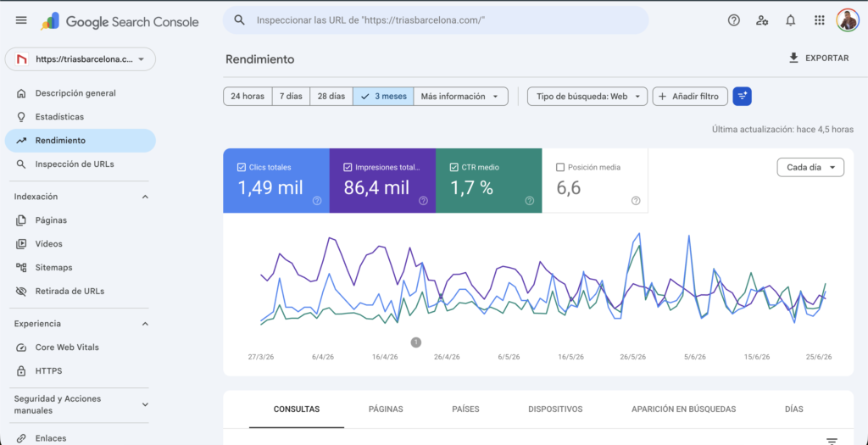Click the annotation marker 1 on the chart
The width and height of the screenshot is (868, 445).
(416, 342)
